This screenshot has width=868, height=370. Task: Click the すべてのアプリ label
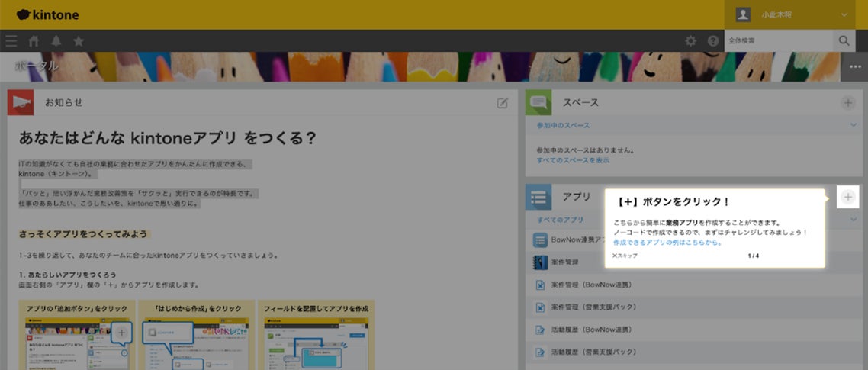click(560, 220)
